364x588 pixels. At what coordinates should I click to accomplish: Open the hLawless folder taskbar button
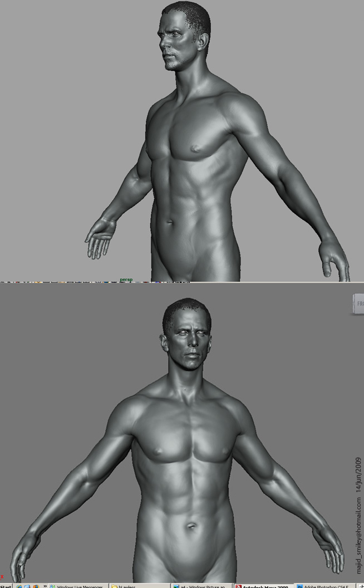pyautogui.click(x=140, y=586)
